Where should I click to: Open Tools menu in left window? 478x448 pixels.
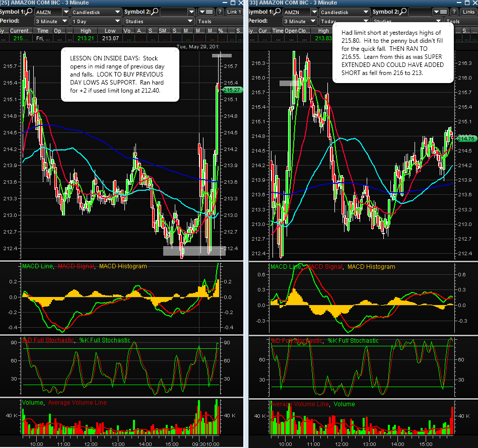click(x=220, y=21)
